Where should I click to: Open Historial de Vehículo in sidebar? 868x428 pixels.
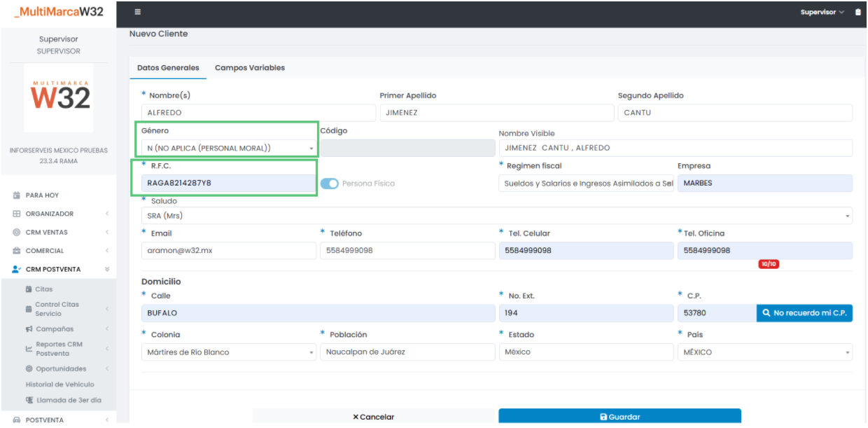59,385
